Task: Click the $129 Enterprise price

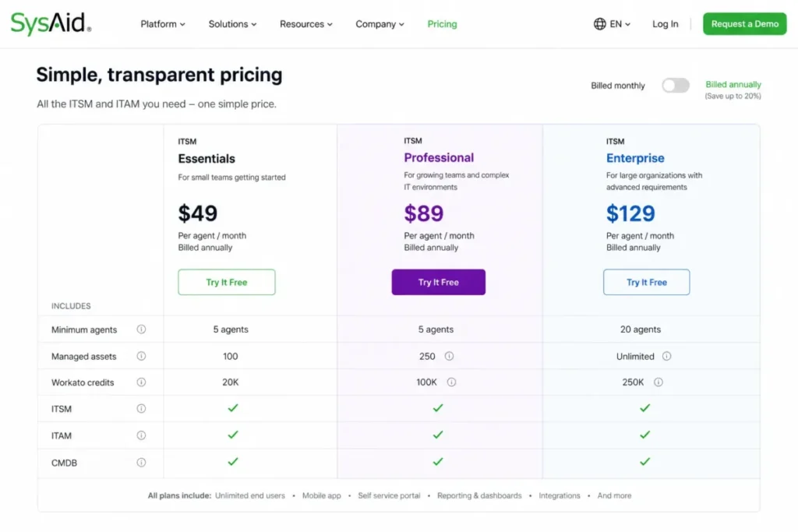Action: pos(630,213)
